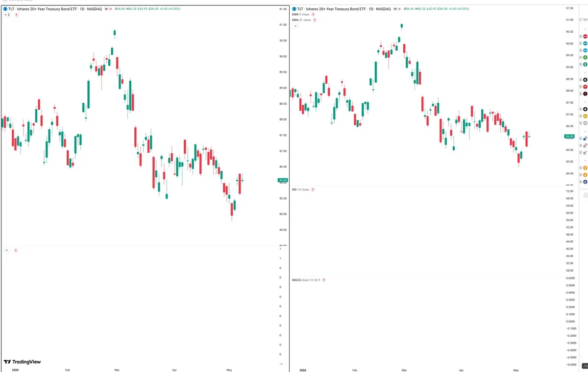Open EMA 21 close indicator settings
The width and height of the screenshot is (588, 372).
(x=301, y=20)
